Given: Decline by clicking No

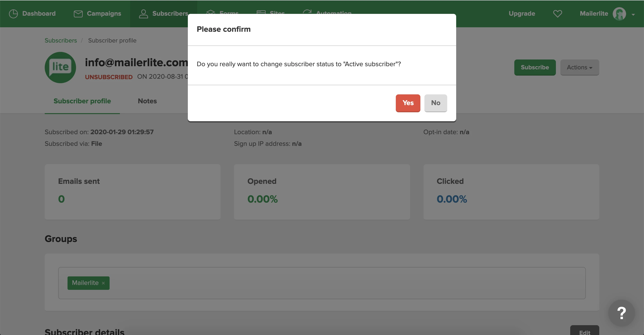Looking at the screenshot, I should pos(436,103).
